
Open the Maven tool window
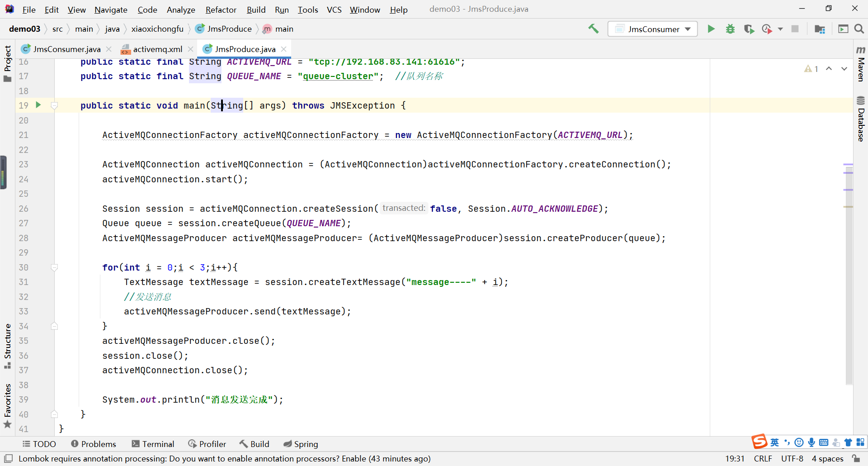[861, 63]
